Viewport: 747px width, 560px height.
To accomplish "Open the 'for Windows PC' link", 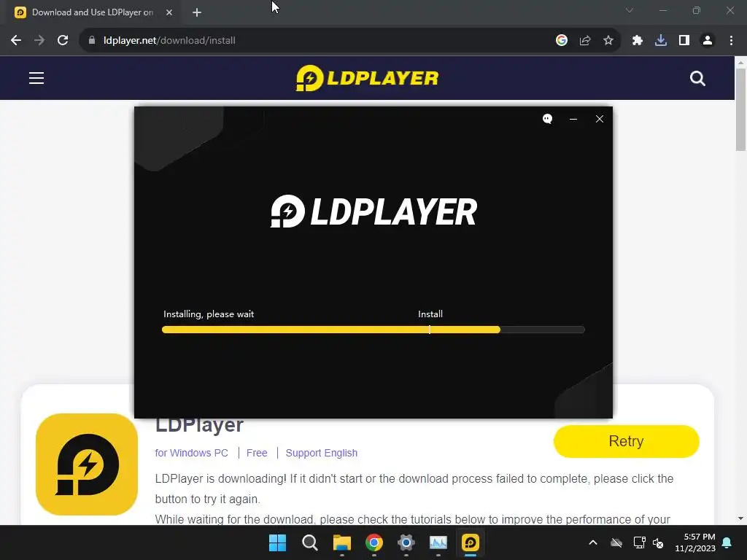I will pyautogui.click(x=192, y=453).
